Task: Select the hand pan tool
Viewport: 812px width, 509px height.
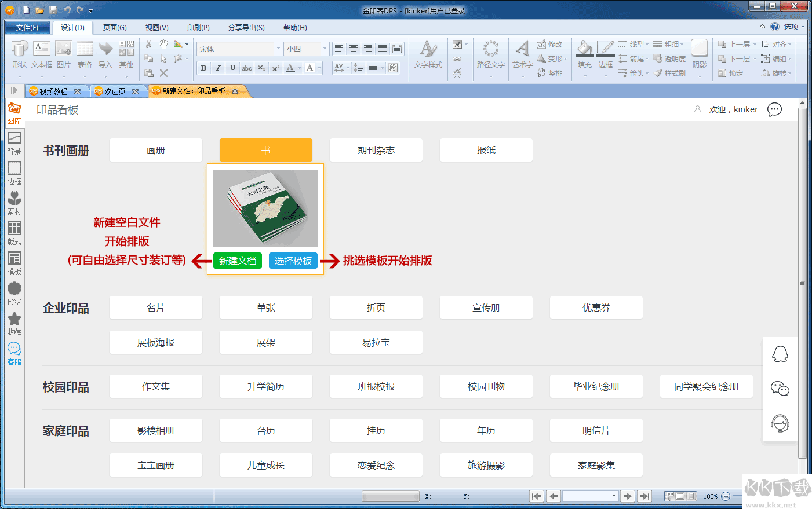Action: tap(163, 44)
